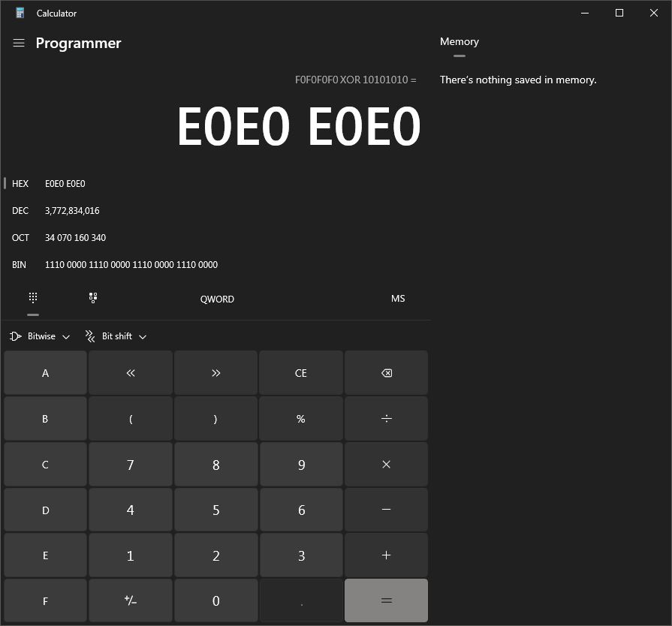Click the open parenthesis key
The width and height of the screenshot is (672, 626).
tap(131, 418)
